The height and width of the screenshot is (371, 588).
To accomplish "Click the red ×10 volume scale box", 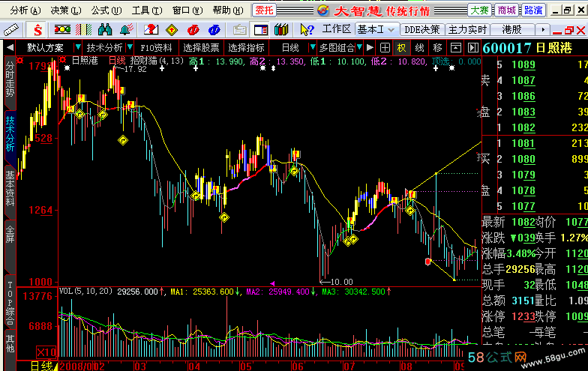I will (x=47, y=352).
